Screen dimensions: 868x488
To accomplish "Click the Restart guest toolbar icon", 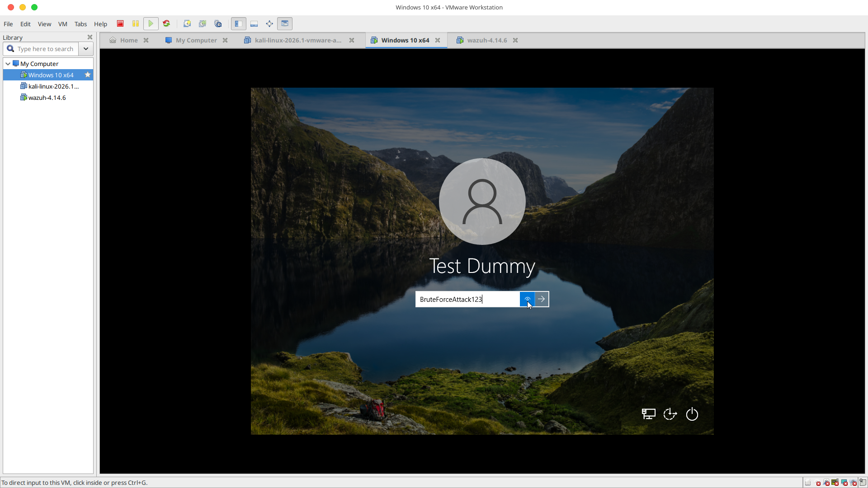I will (166, 23).
